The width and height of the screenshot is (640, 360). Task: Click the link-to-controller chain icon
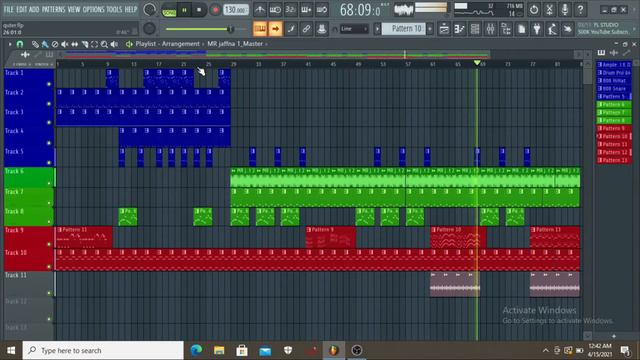click(x=306, y=29)
